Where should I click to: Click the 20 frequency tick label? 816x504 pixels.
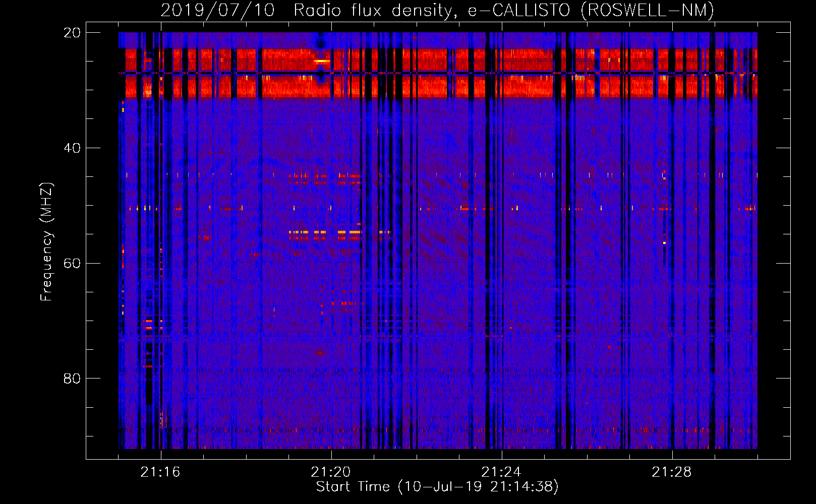[72, 33]
